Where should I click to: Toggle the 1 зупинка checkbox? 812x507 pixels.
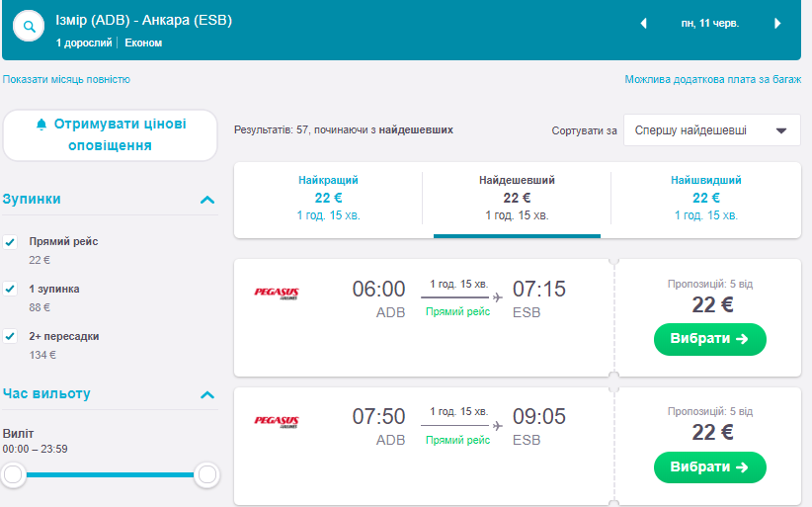tap(10, 289)
